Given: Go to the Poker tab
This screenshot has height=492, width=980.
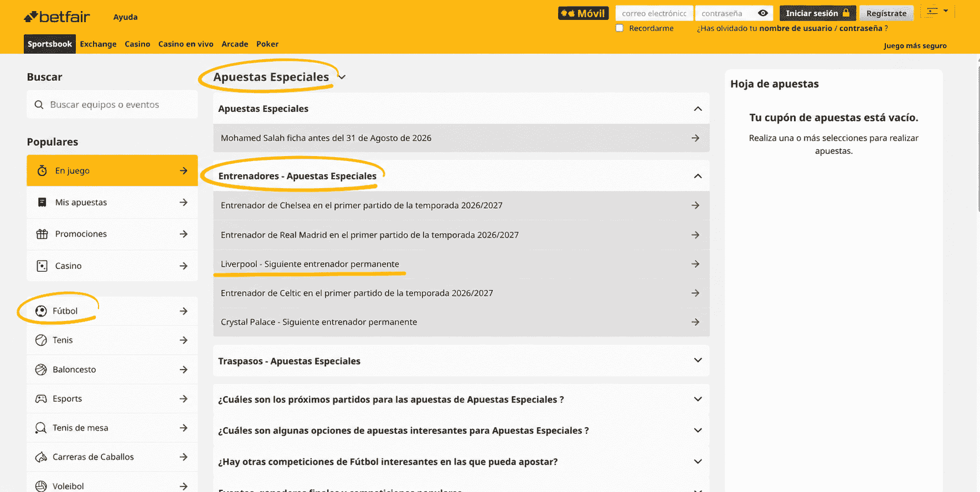Looking at the screenshot, I should (x=267, y=44).
